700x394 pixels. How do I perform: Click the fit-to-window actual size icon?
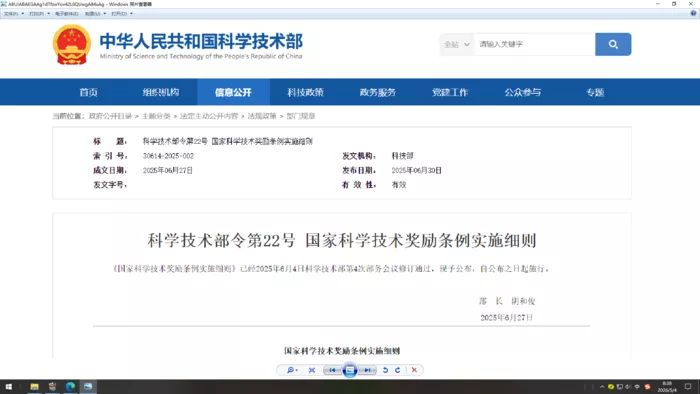coord(312,370)
